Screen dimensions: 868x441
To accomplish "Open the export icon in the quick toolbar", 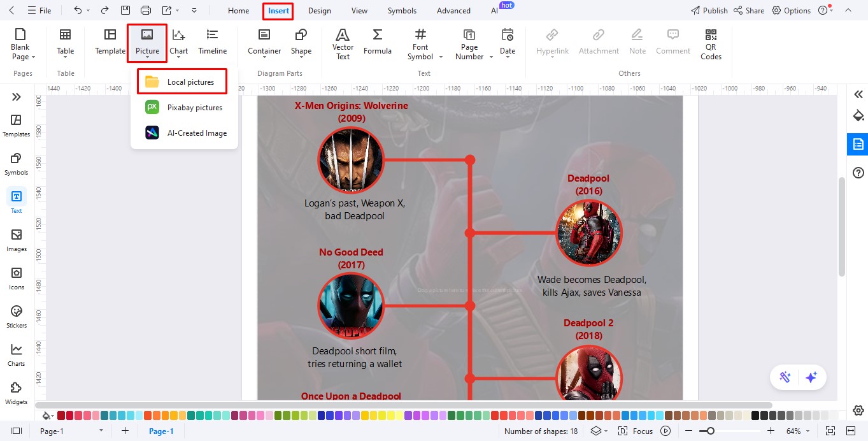I will pyautogui.click(x=167, y=11).
